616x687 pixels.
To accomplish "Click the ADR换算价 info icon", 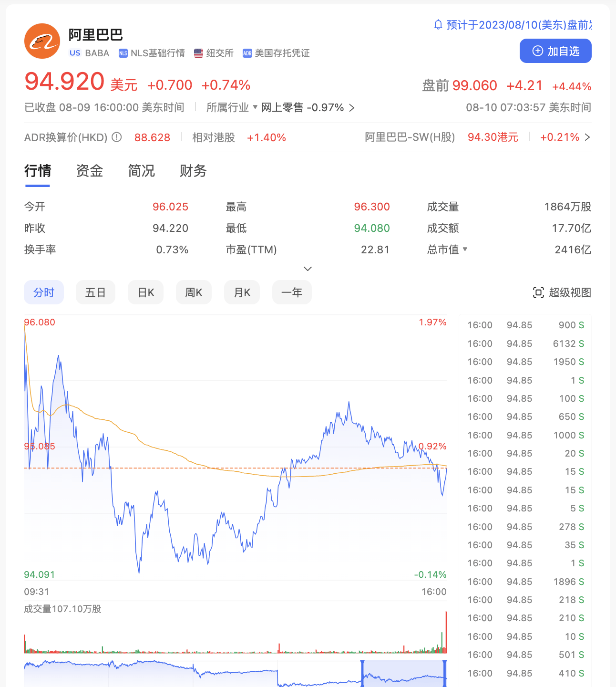I will point(116,137).
